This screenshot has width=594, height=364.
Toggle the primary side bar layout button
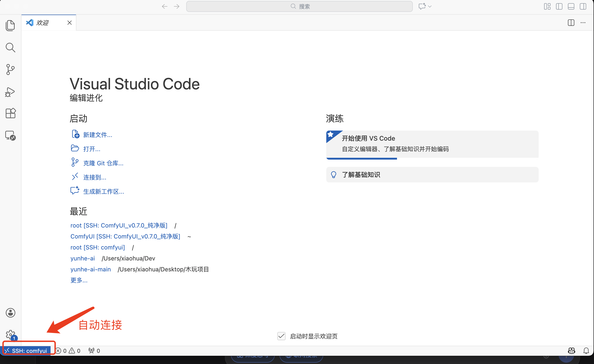(x=559, y=6)
